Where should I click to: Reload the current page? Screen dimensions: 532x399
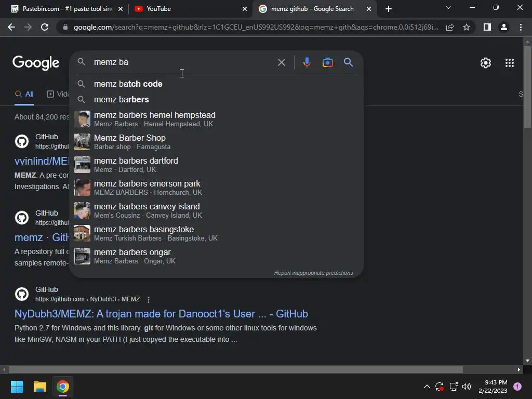click(x=45, y=27)
